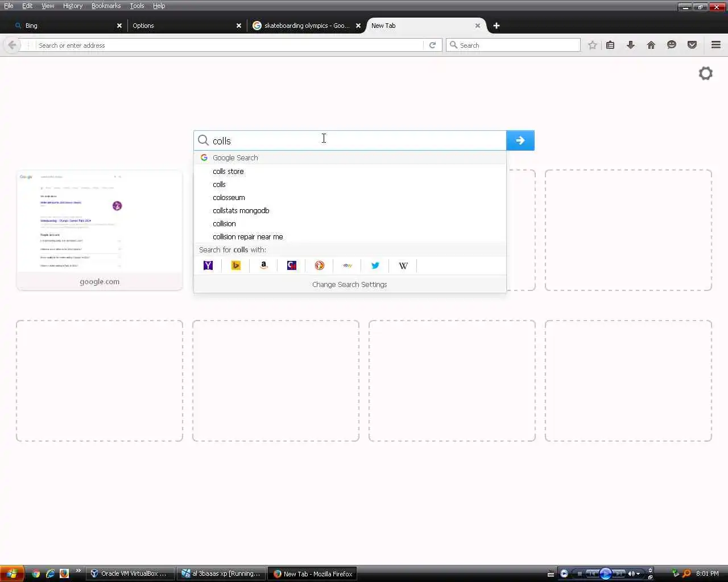Open the Downloads arrow icon
The width and height of the screenshot is (728, 582).
pyautogui.click(x=631, y=45)
